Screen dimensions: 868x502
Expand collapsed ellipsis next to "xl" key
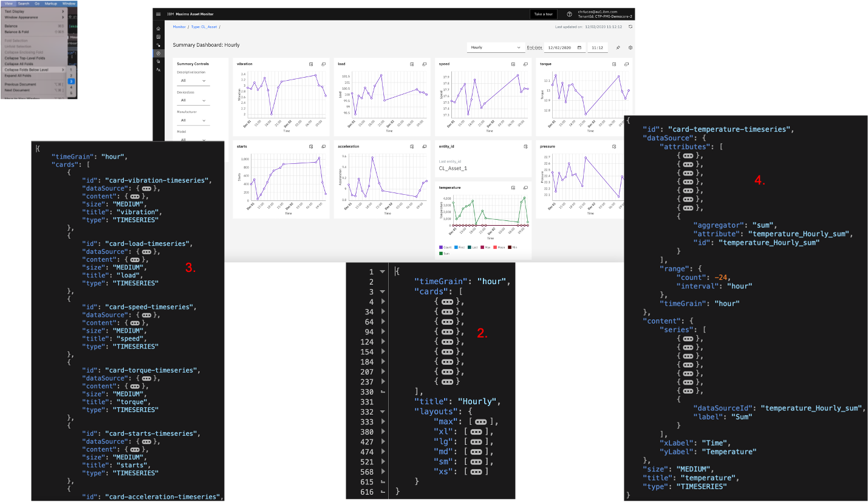[476, 432]
